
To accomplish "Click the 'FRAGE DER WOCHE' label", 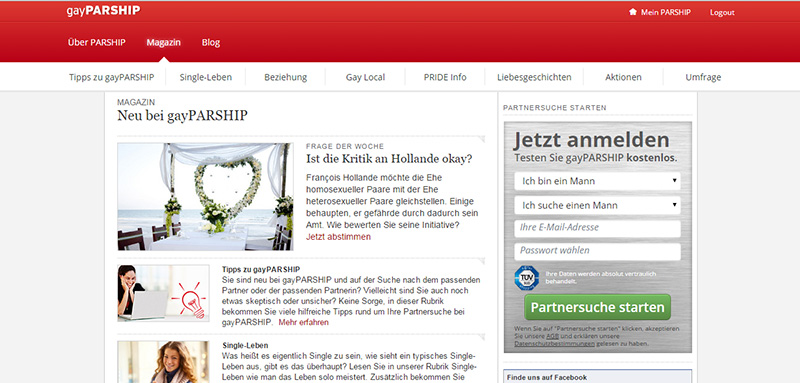I will pyautogui.click(x=345, y=146).
